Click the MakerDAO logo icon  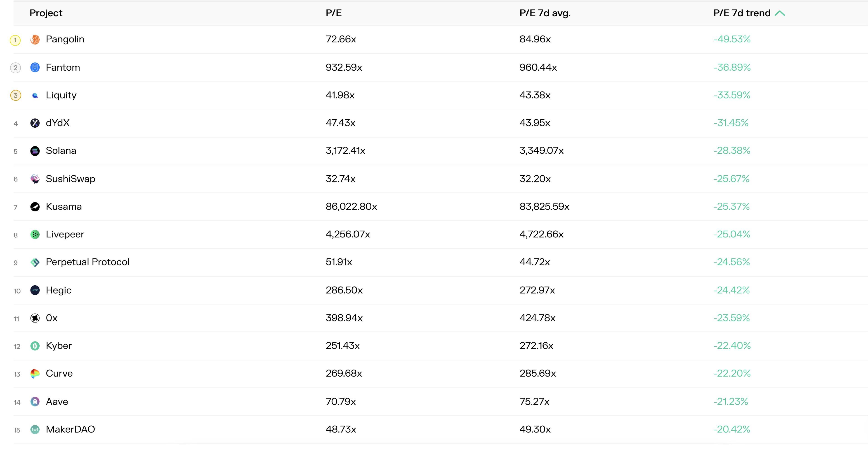pyautogui.click(x=35, y=430)
